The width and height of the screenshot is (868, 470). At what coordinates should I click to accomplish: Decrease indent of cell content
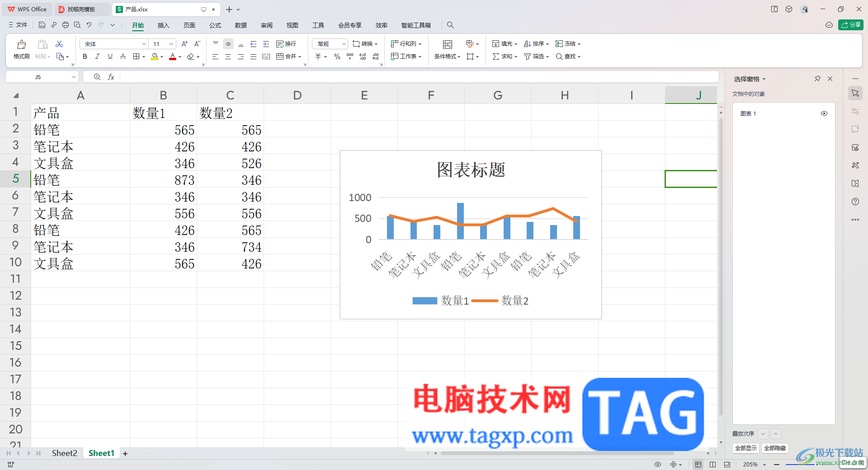[x=254, y=44]
